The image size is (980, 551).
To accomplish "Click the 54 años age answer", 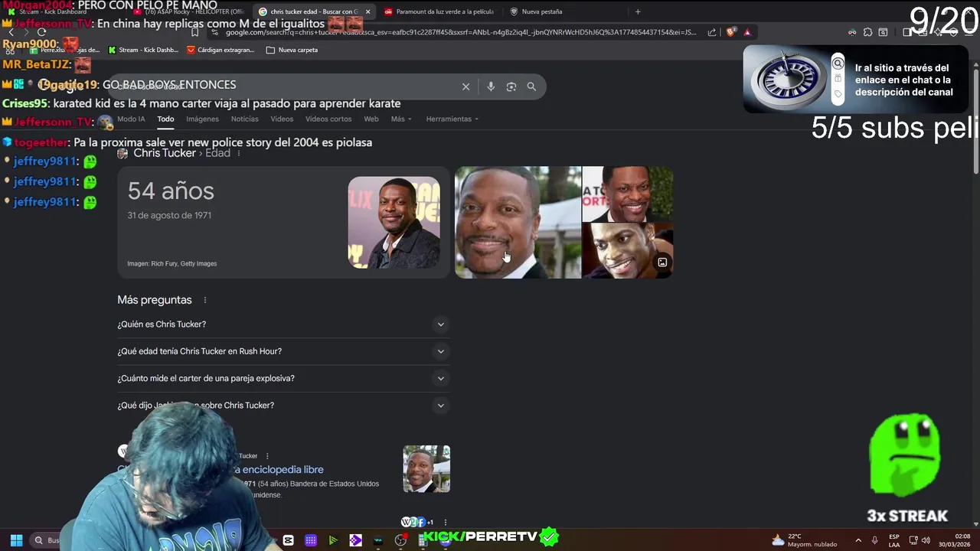I will click(171, 191).
